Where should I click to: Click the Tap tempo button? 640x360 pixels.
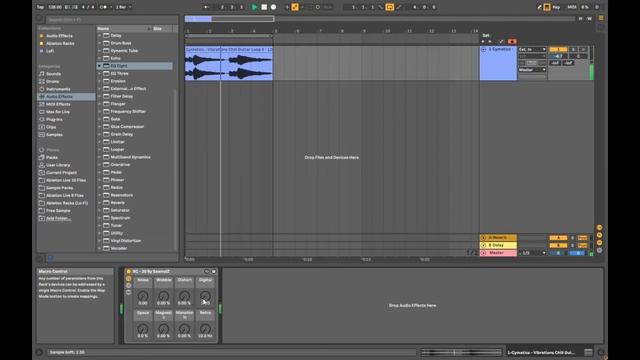(40, 7)
